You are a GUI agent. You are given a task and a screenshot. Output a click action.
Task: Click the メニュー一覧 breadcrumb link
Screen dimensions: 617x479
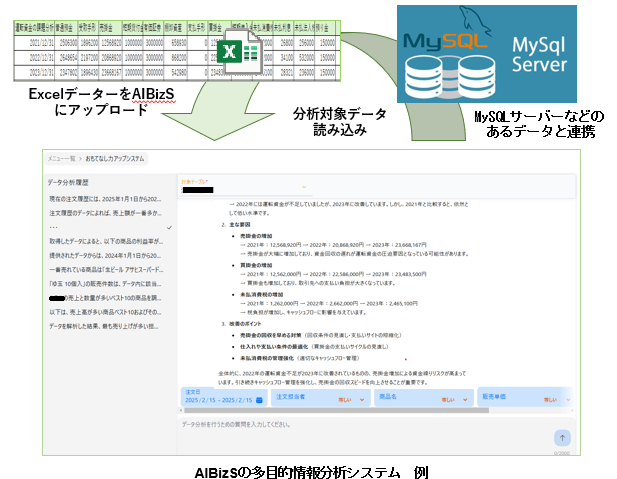point(61,159)
